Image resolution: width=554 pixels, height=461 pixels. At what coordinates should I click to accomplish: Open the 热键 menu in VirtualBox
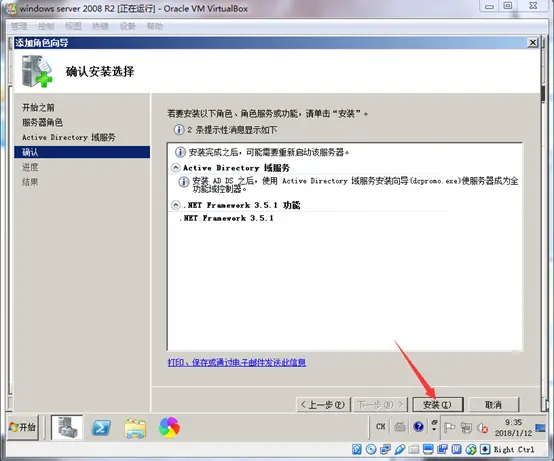100,26
